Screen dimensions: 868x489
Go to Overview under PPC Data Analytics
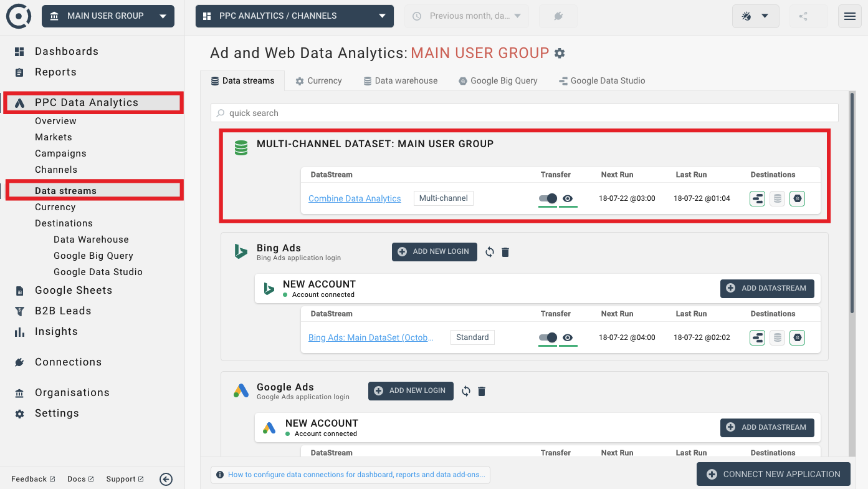pos(55,121)
